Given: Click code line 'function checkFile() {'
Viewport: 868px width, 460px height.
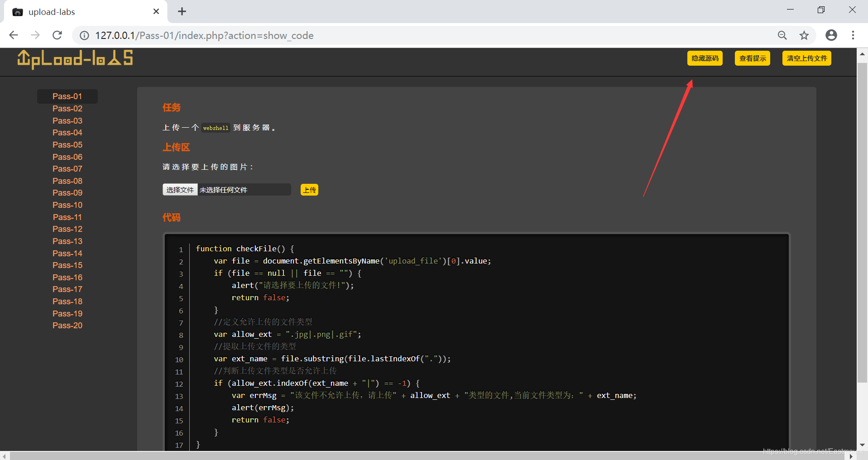Looking at the screenshot, I should pyautogui.click(x=245, y=249).
